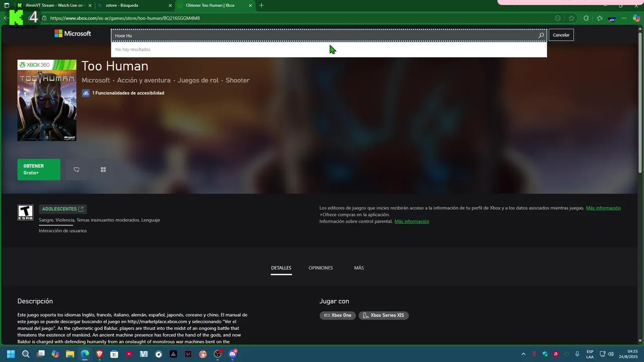
Task: Open Microsoft Store from taskbar
Action: pyautogui.click(x=114, y=354)
